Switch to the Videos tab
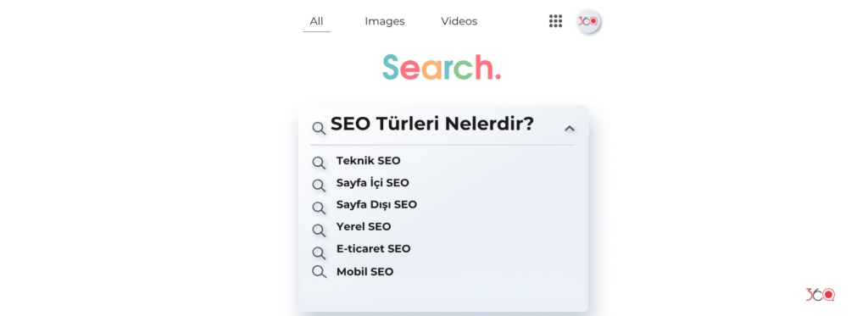868x316 pixels. pyautogui.click(x=459, y=21)
